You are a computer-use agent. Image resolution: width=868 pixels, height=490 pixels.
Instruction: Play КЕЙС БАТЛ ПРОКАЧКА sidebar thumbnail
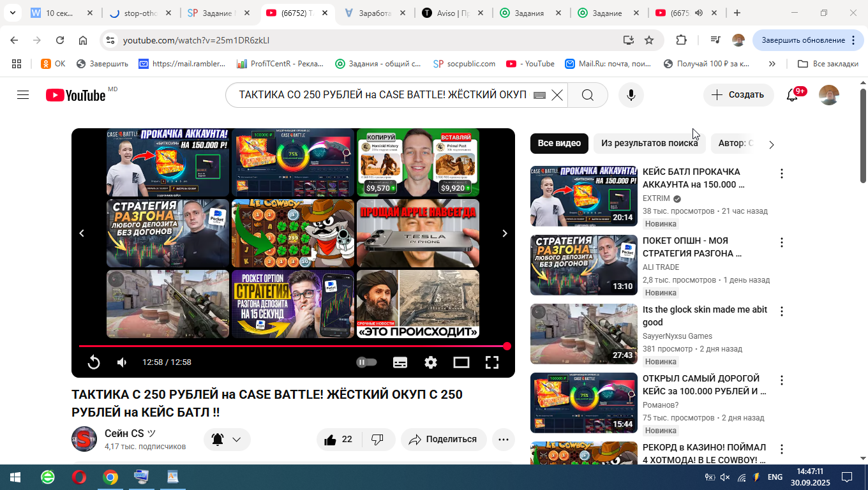pyautogui.click(x=584, y=196)
